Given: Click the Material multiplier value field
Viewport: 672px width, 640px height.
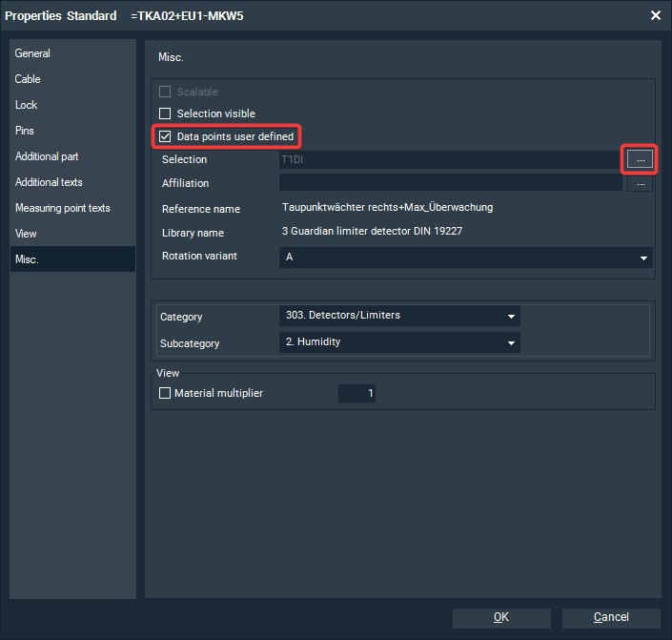Looking at the screenshot, I should pos(357,393).
